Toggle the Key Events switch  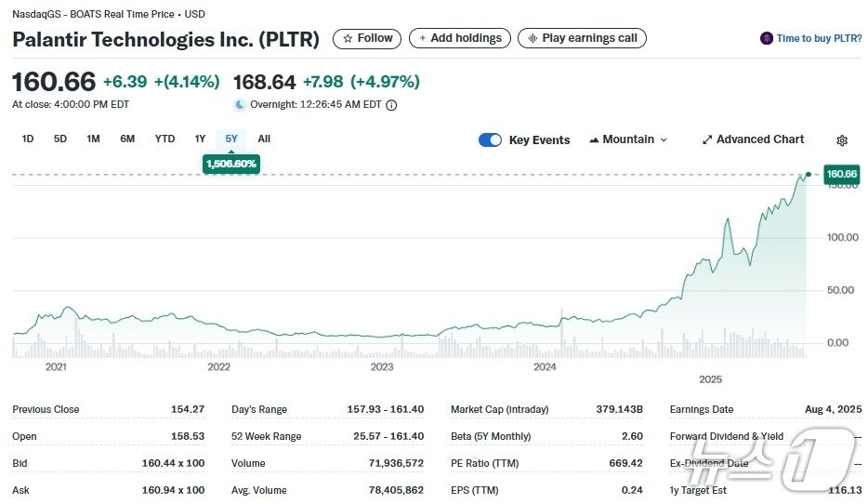coord(490,139)
